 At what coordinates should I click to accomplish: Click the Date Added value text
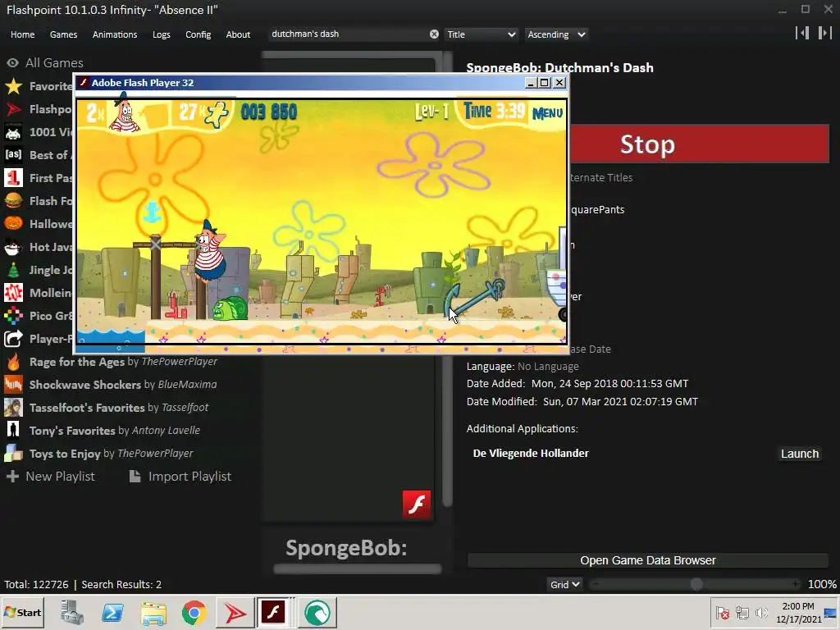pyautogui.click(x=609, y=384)
